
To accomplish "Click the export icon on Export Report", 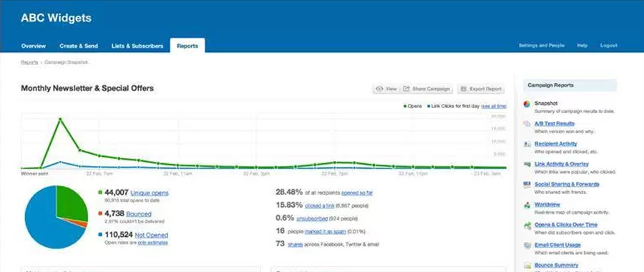I will tap(464, 89).
